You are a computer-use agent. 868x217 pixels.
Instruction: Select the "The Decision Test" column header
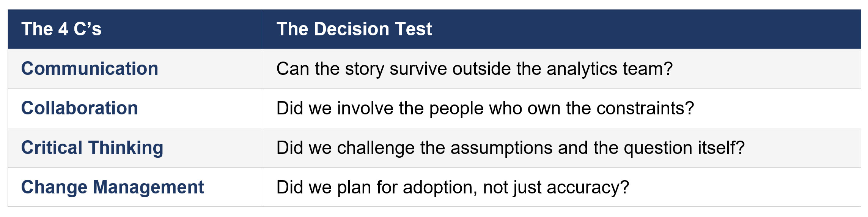click(x=354, y=29)
